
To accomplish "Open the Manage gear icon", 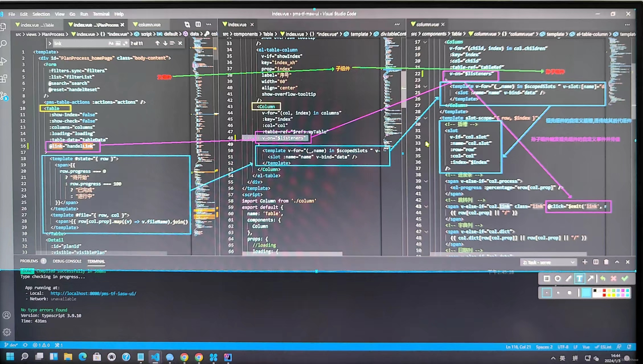I will (x=7, y=332).
